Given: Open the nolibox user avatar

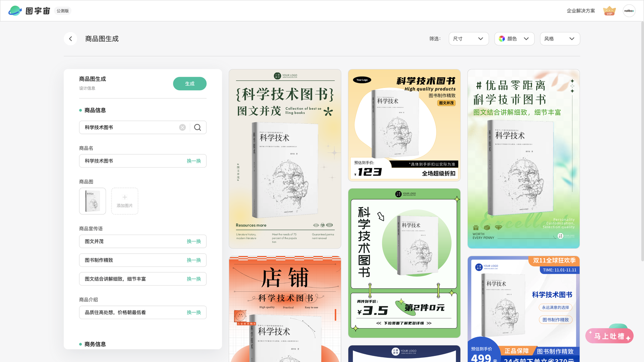Looking at the screenshot, I should pos(629,11).
